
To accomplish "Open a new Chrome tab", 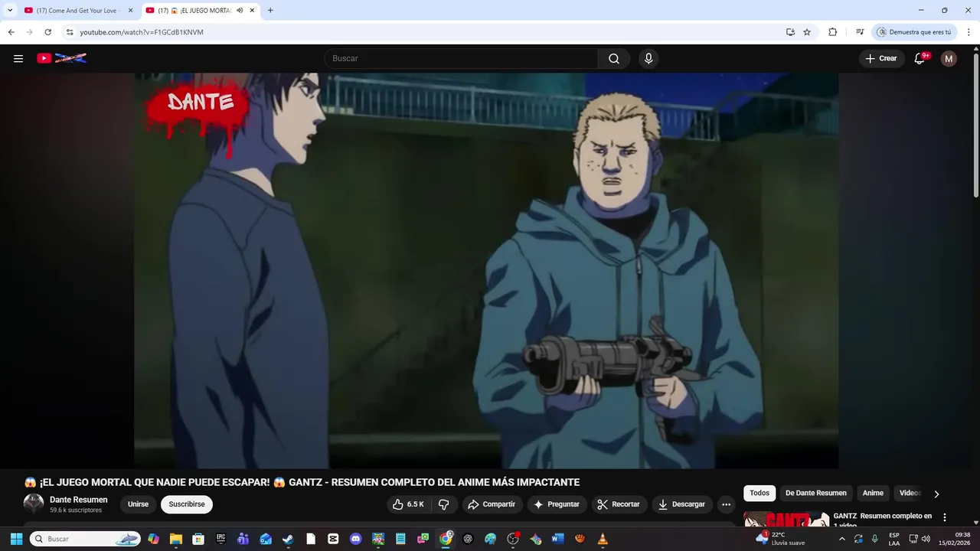I will coord(270,11).
